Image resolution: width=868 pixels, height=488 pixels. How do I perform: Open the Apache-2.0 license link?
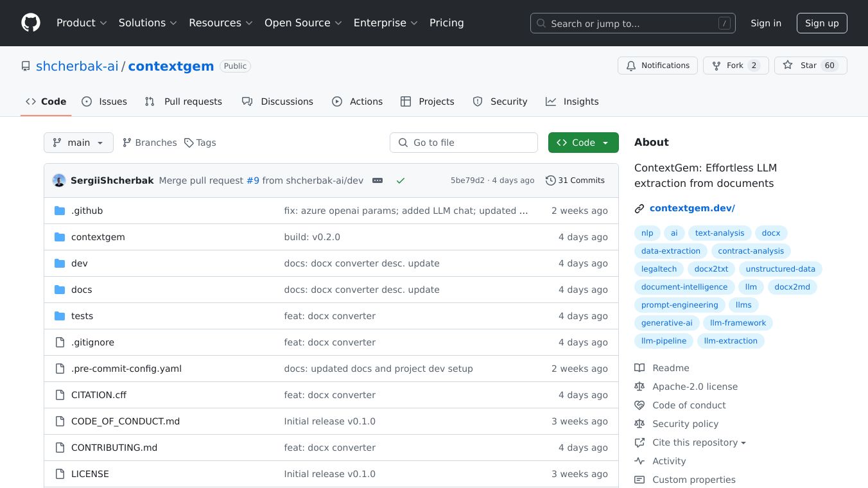coord(695,387)
